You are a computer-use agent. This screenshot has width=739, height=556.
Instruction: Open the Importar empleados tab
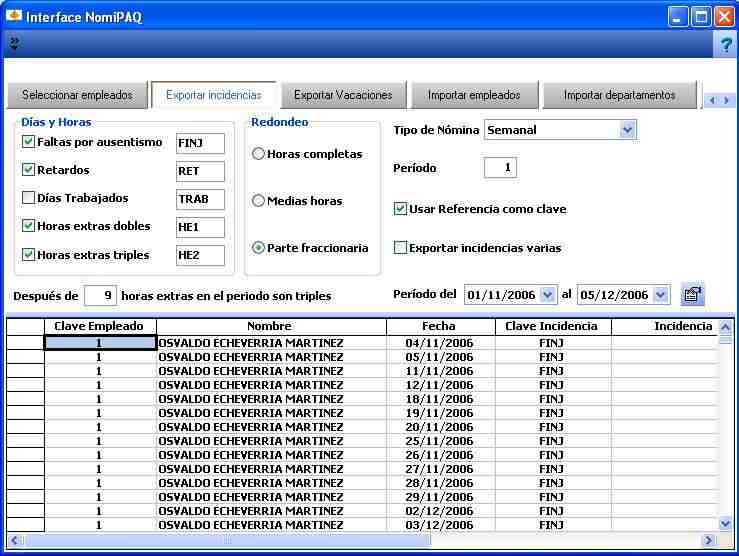[x=474, y=95]
